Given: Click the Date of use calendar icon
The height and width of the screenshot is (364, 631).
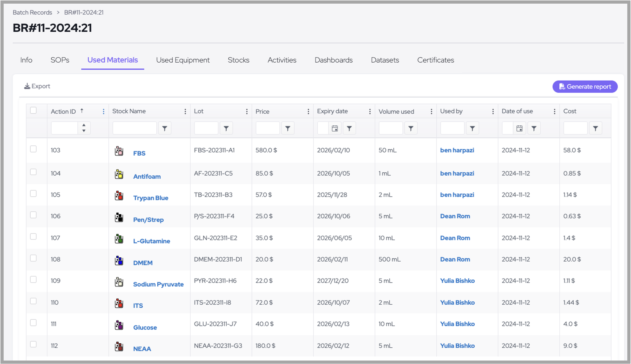Looking at the screenshot, I should click(x=519, y=129).
